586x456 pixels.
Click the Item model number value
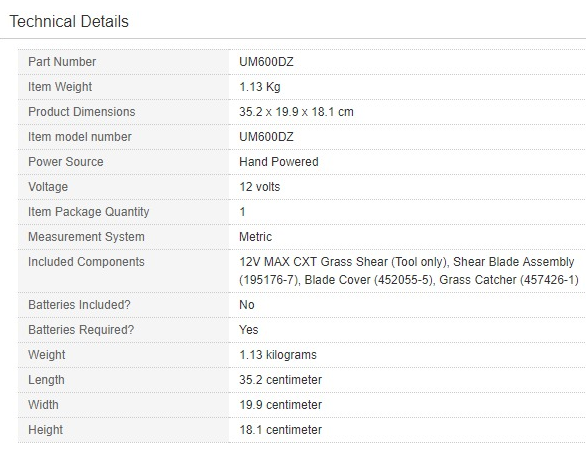point(266,137)
